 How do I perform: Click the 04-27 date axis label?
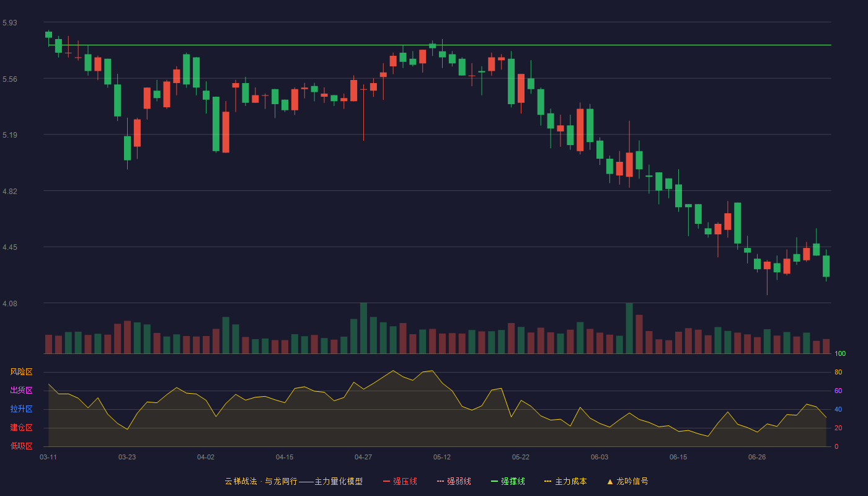[363, 458]
